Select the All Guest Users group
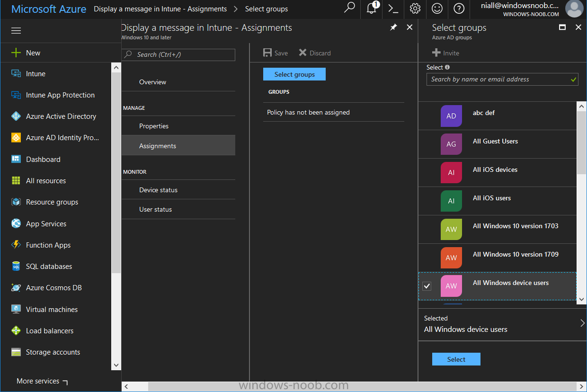Screen dimensions: 587x392 [498, 144]
